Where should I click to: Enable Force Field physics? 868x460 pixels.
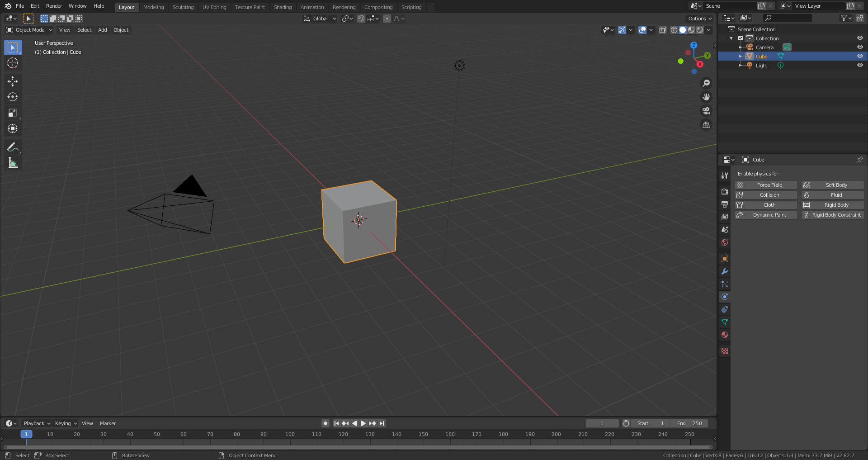[x=766, y=185]
